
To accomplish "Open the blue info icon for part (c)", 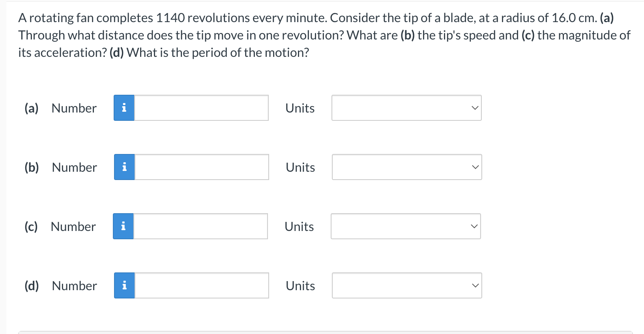I will [123, 226].
